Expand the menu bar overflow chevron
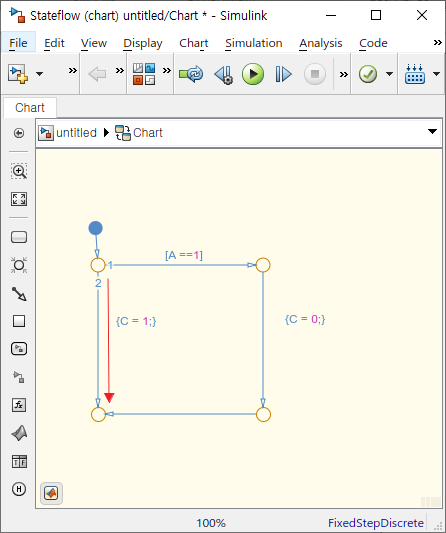446x533 pixels. pos(438,42)
